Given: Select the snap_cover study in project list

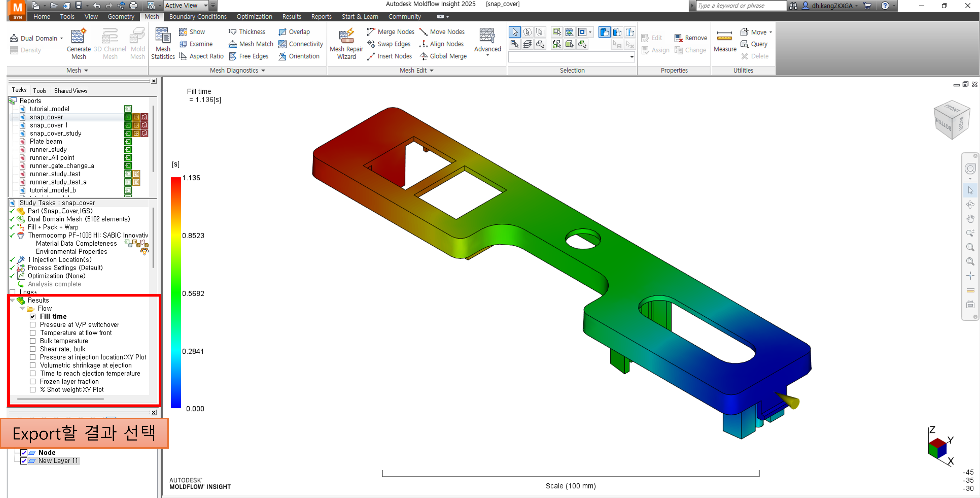Looking at the screenshot, I should coord(46,117).
